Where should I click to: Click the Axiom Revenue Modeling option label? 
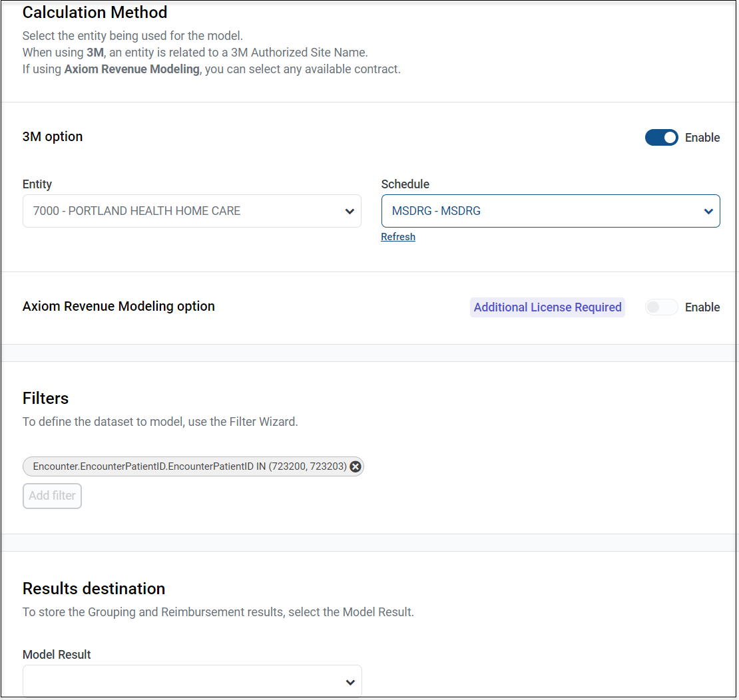[119, 306]
